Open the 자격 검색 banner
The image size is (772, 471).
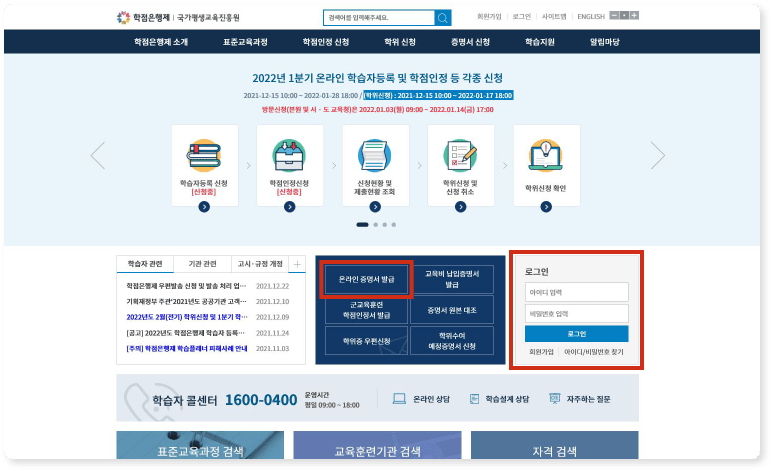pos(554,445)
